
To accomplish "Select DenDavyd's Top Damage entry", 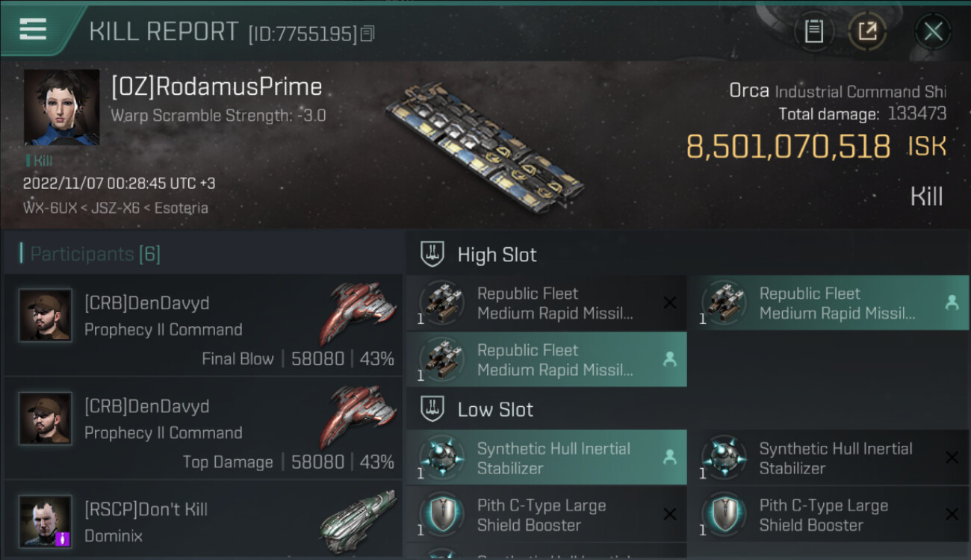I will click(x=203, y=429).
